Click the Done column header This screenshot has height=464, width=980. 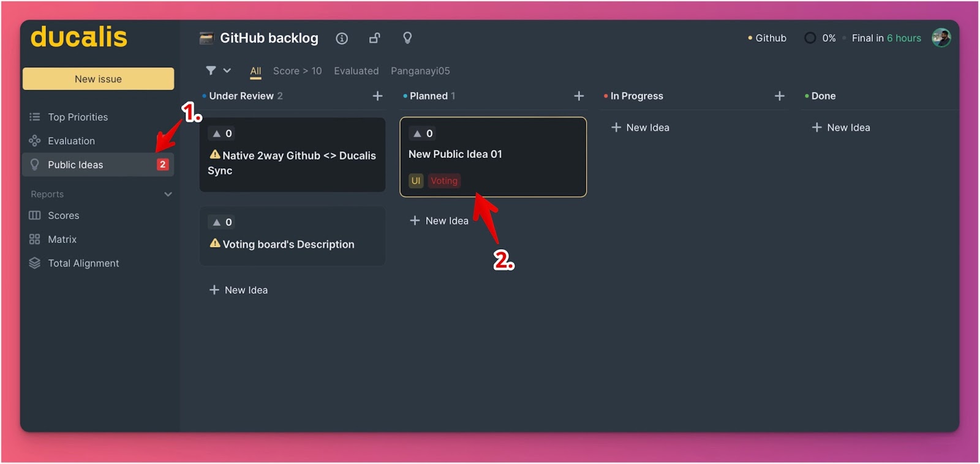pos(823,96)
